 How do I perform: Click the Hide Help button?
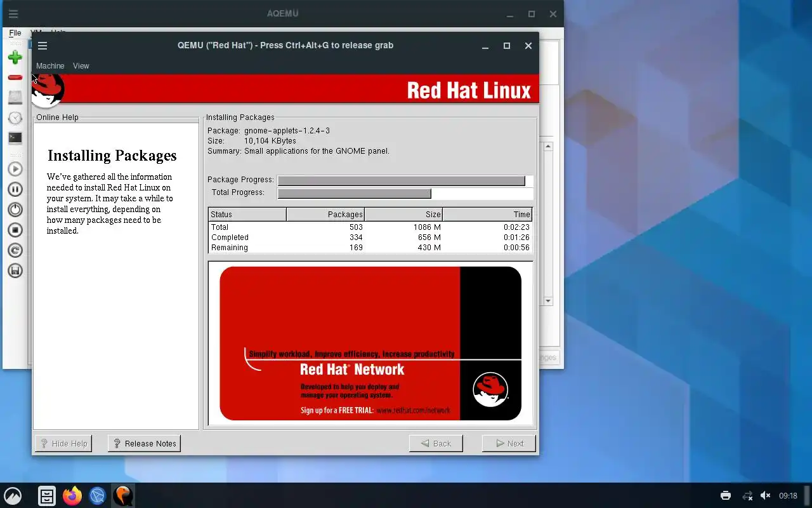(63, 443)
